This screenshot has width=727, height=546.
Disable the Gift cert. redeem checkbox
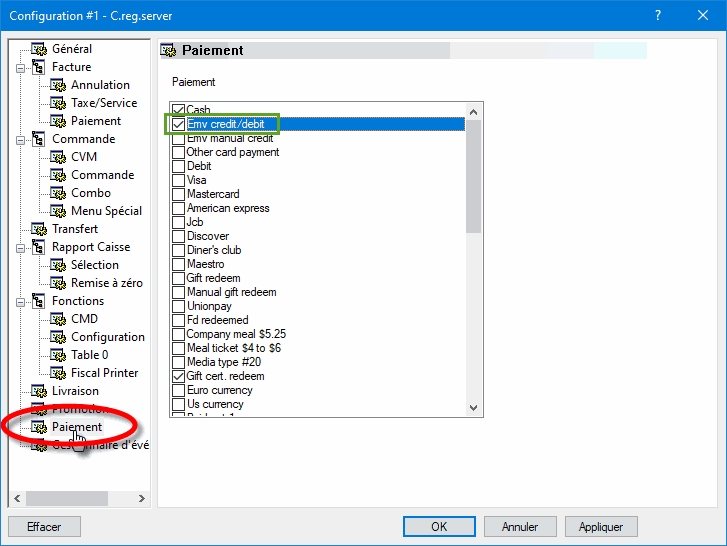coord(178,376)
